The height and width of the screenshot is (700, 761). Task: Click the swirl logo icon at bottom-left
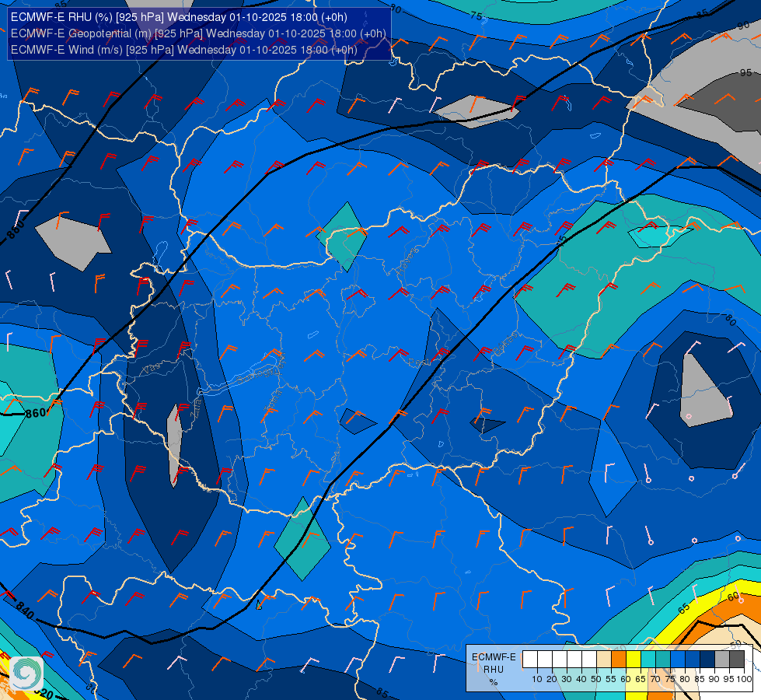tap(26, 674)
